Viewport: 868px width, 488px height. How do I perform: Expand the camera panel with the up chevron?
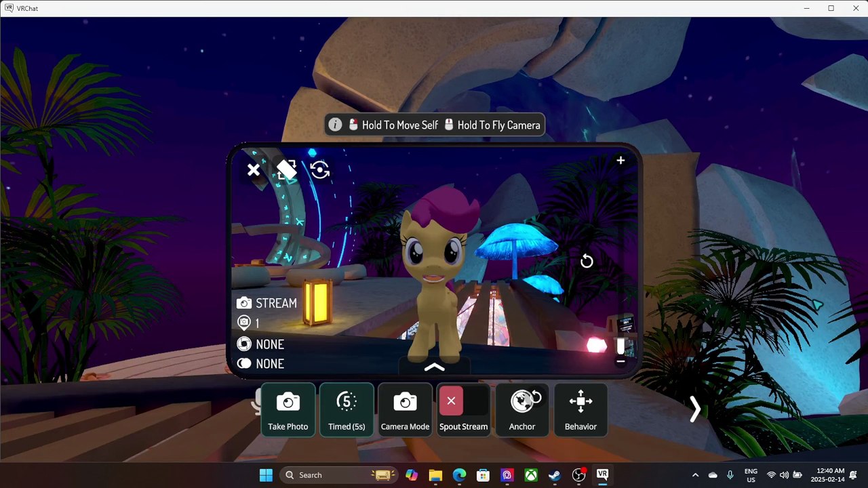434,367
